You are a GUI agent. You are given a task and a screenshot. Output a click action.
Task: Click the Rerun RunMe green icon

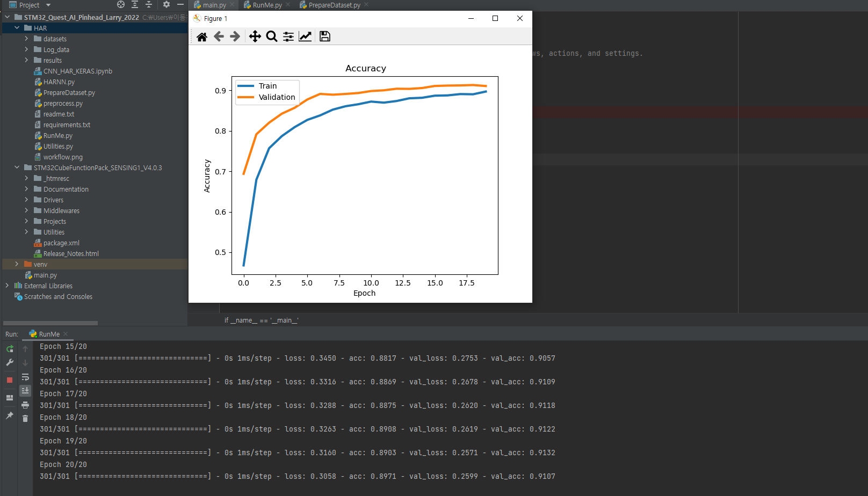pyautogui.click(x=10, y=349)
